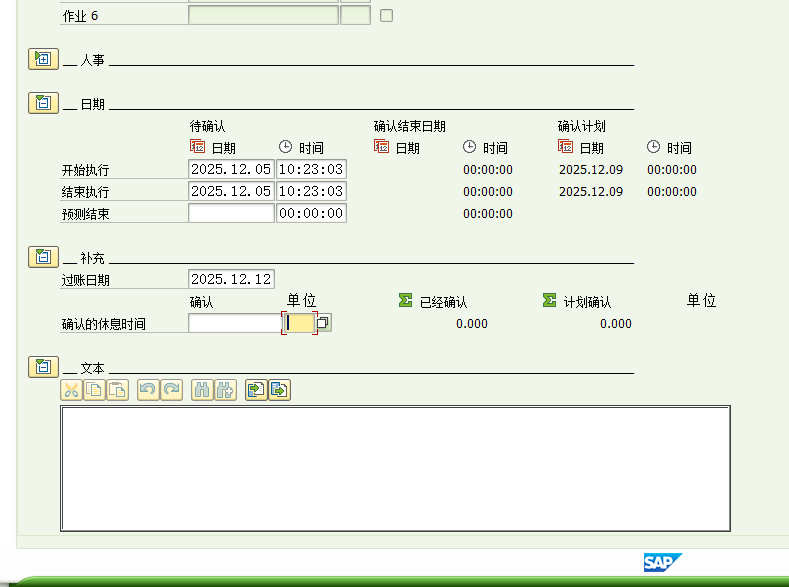Click the Cut icon in text toolbar
The image size is (789, 587).
[71, 390]
